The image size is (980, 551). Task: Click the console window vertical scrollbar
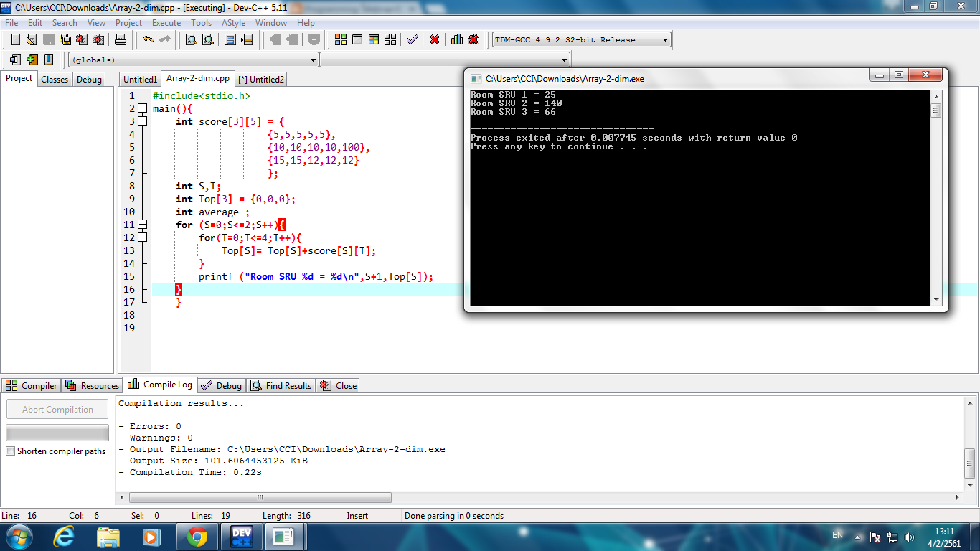[x=936, y=197]
